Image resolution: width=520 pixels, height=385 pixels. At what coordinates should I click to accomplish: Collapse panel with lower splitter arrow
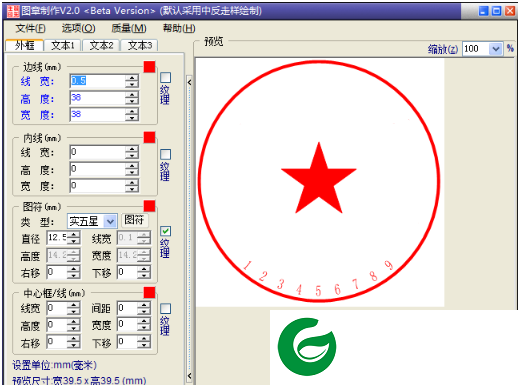pos(189,376)
